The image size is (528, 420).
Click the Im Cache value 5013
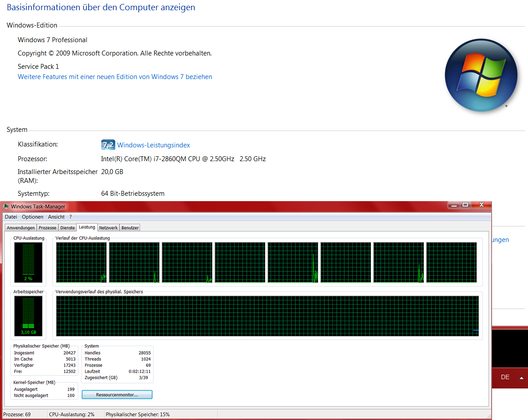(x=71, y=359)
